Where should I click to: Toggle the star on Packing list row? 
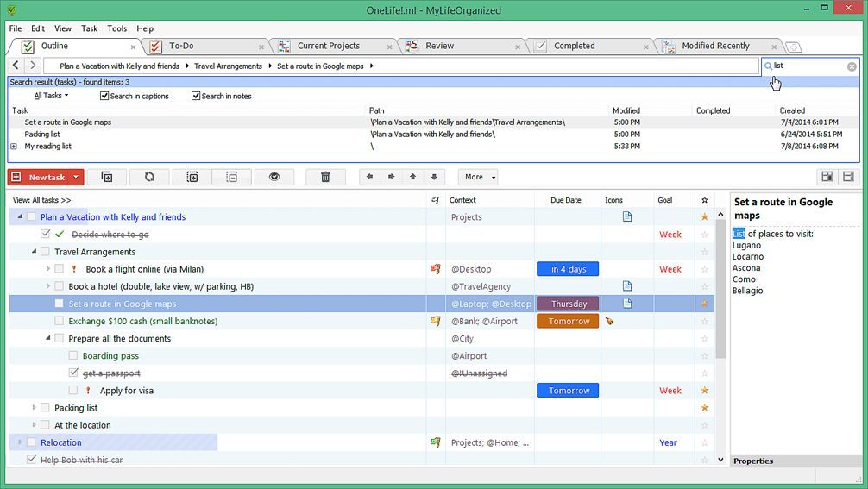pyautogui.click(x=705, y=408)
